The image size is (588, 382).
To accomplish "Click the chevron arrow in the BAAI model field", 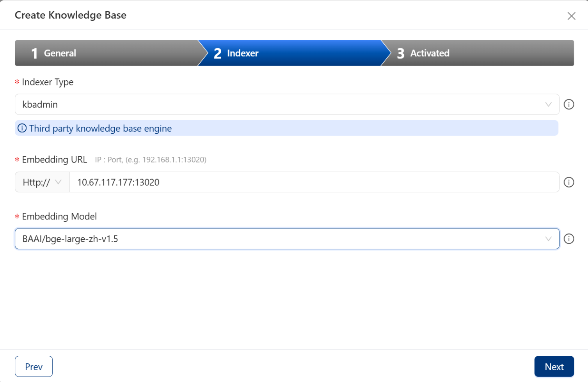I will coord(548,239).
